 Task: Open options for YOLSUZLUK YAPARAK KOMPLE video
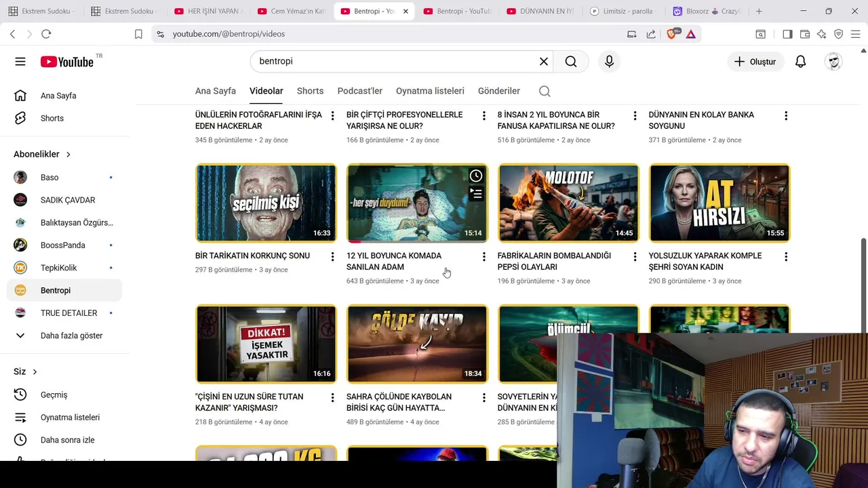pyautogui.click(x=786, y=257)
